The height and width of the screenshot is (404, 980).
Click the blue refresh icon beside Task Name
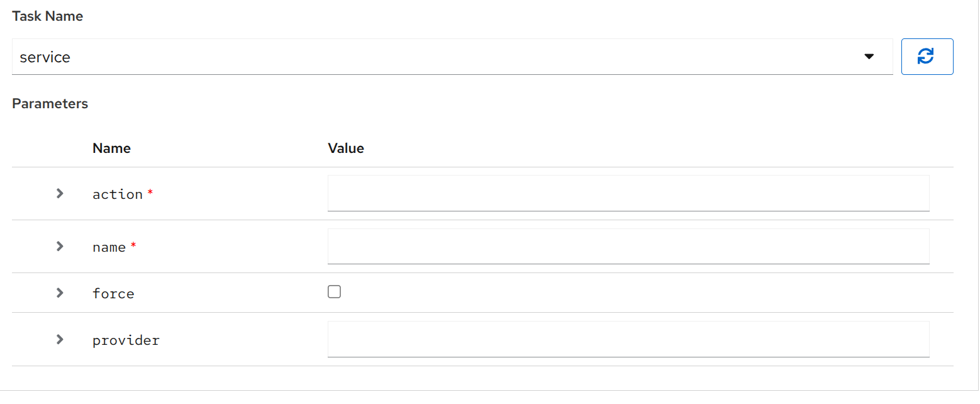pos(927,56)
